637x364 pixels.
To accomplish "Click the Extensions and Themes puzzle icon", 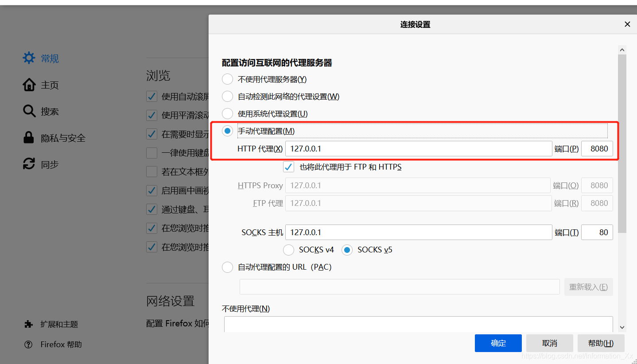I will coord(29,324).
